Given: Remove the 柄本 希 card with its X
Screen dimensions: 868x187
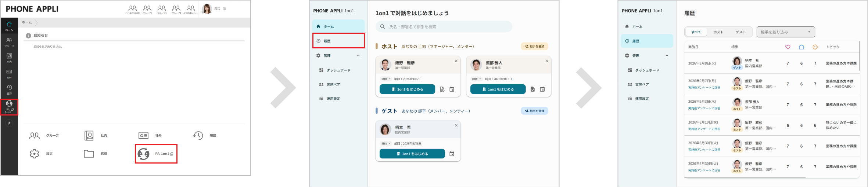Looking at the screenshot, I should coord(456,125).
